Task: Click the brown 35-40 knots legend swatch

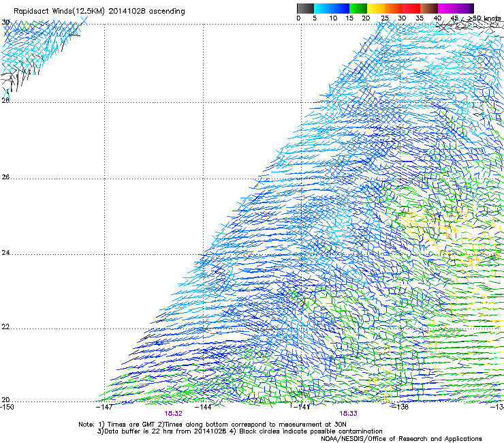Action: point(429,8)
